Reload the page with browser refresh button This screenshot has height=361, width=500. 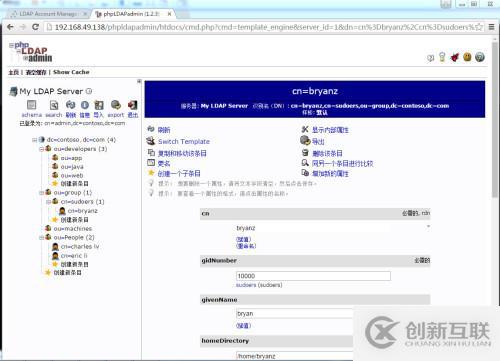[35, 27]
